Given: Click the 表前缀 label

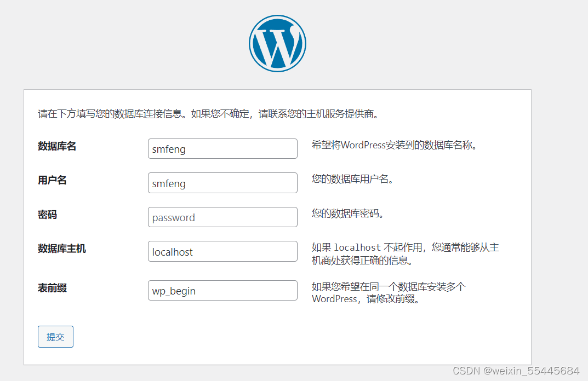Looking at the screenshot, I should coord(52,288).
